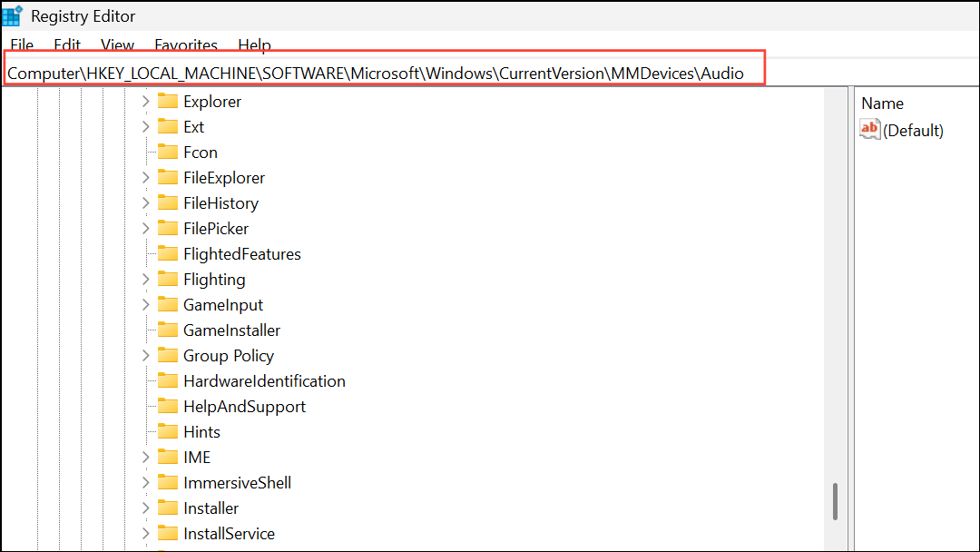Viewport: 980px width, 552px height.
Task: Expand the ImmersiveShell key
Action: [x=145, y=483]
